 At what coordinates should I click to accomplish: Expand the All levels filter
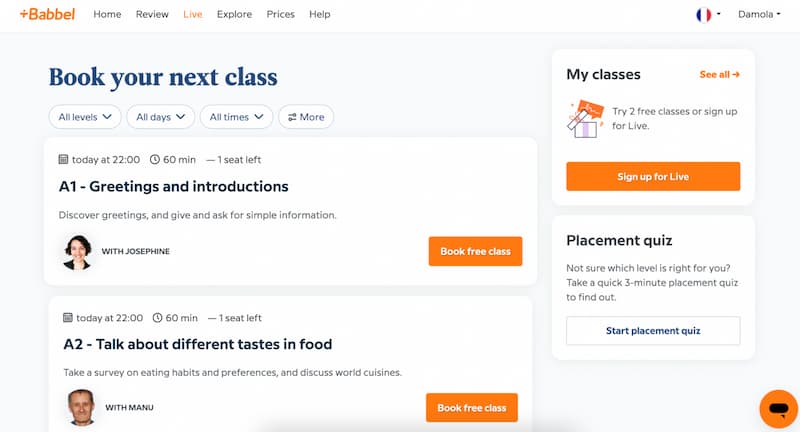85,117
